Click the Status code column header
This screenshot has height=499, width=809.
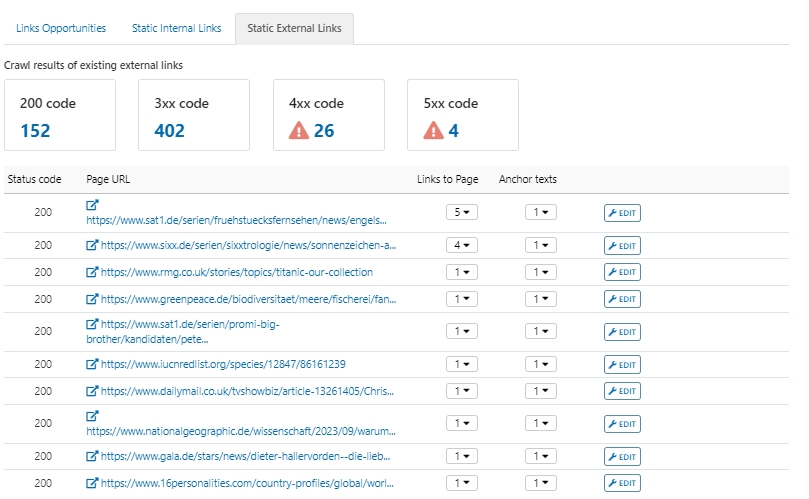click(x=34, y=179)
